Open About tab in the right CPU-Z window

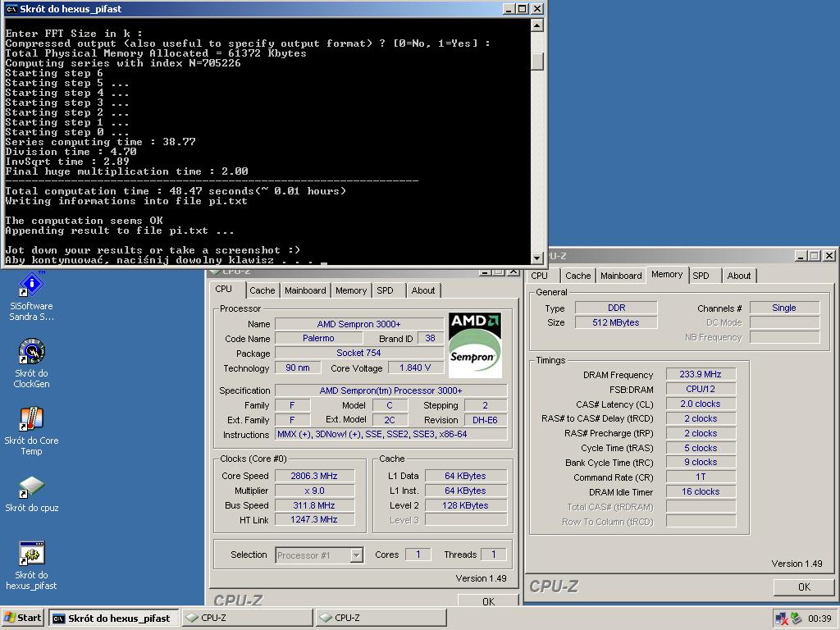click(739, 276)
